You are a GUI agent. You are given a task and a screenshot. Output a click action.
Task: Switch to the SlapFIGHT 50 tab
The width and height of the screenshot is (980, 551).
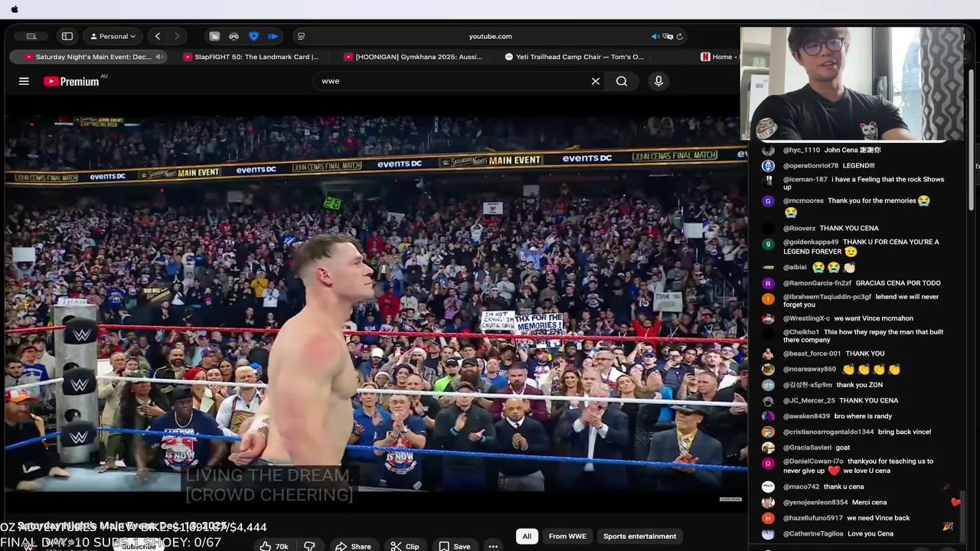pos(251,57)
